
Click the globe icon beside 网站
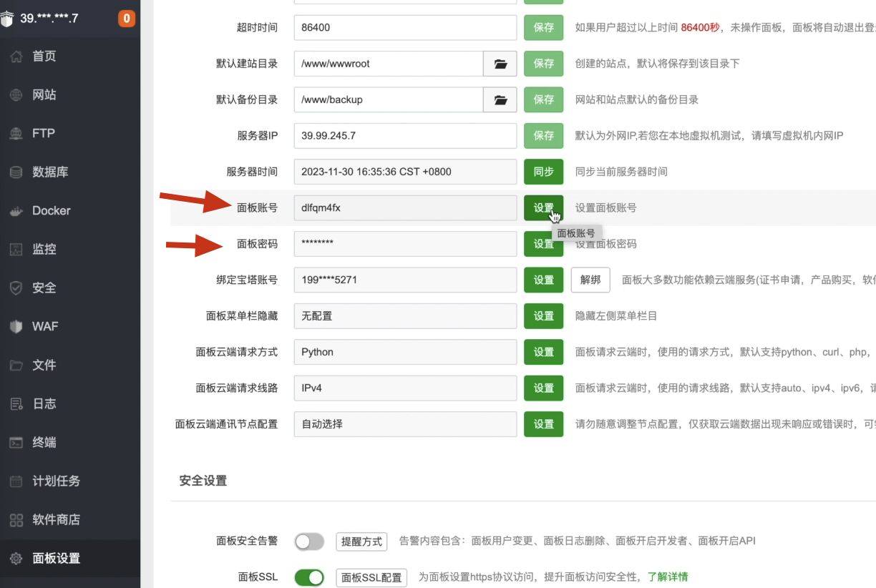click(x=16, y=94)
